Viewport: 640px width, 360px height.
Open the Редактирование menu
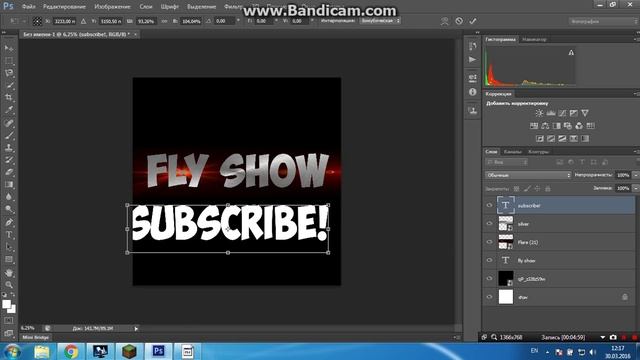64,7
